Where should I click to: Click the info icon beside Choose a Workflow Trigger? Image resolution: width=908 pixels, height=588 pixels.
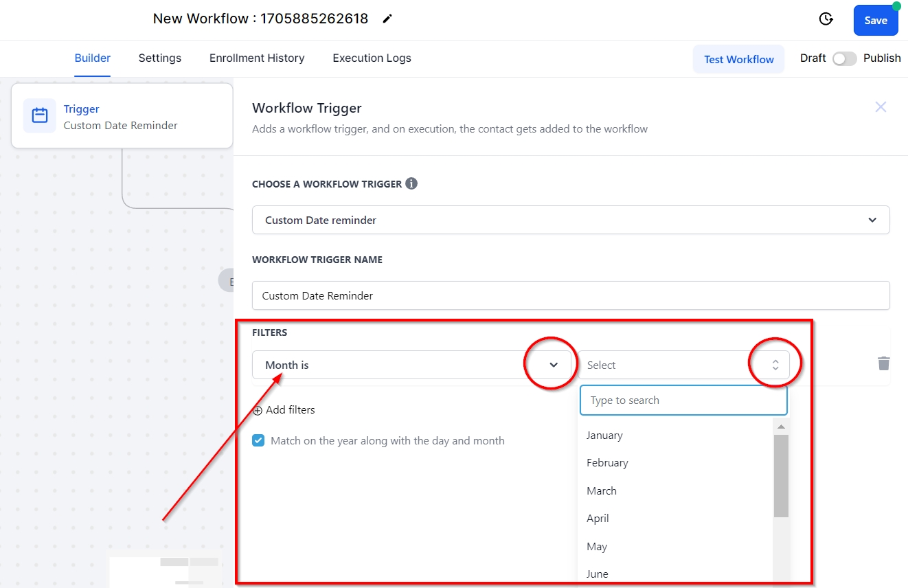411,183
